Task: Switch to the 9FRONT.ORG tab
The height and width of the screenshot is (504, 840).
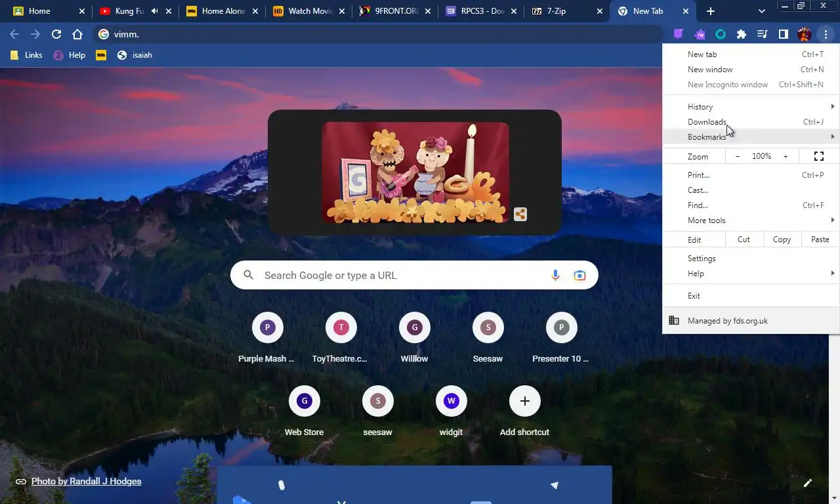Action: coord(396,11)
